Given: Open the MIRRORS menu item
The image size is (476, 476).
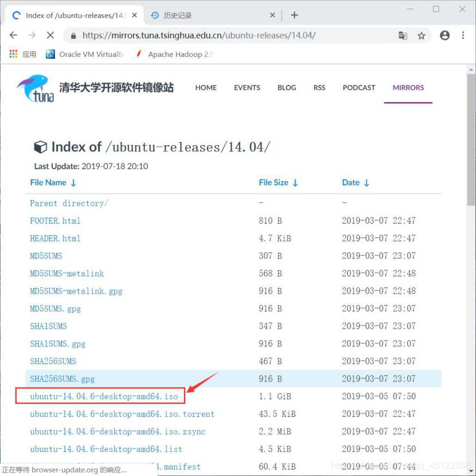Looking at the screenshot, I should click(408, 88).
